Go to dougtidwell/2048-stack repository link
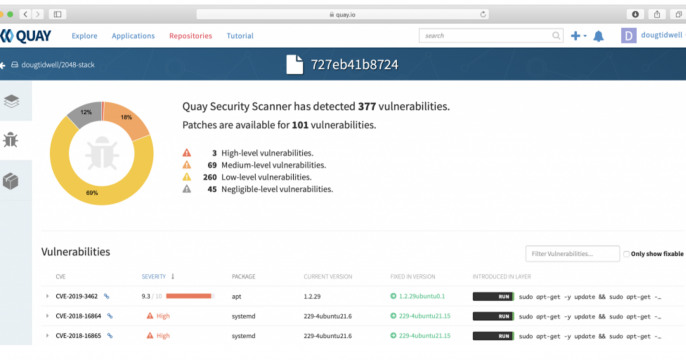The width and height of the screenshot is (686, 360). (x=58, y=65)
